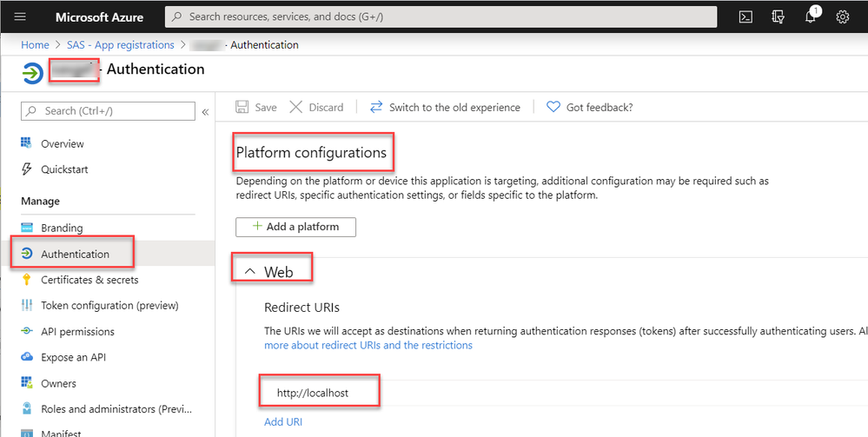The image size is (868, 437).
Task: Click the top resource search box
Action: coord(443,17)
